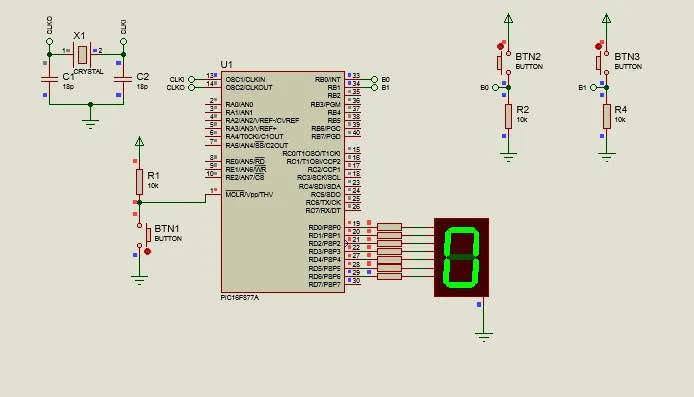
Task: Click the B1 terminal at RB1 pin
Action: point(374,88)
